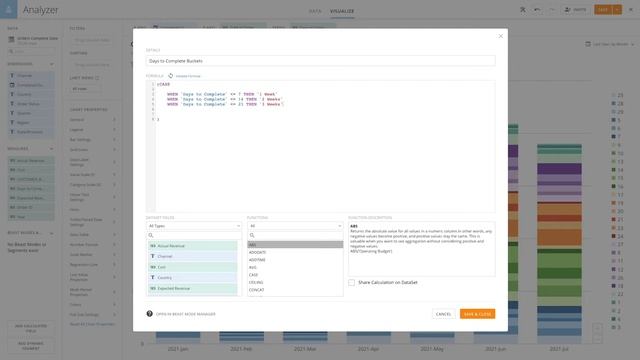Select Order Status dimension in sidebar
This screenshot has width=640, height=360.
[x=31, y=104]
